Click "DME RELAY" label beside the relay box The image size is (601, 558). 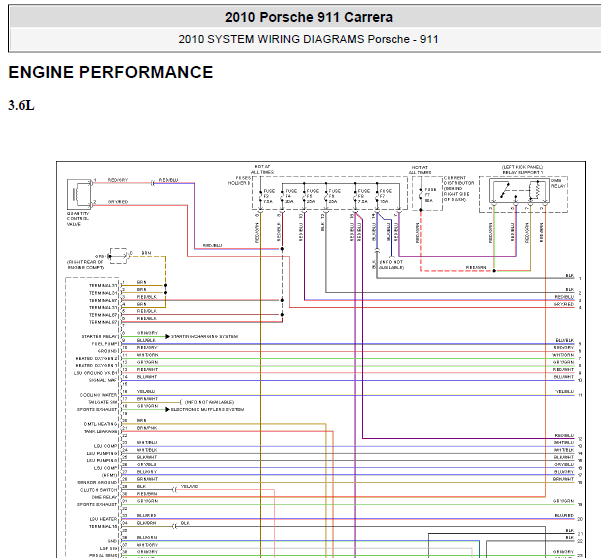(x=558, y=183)
